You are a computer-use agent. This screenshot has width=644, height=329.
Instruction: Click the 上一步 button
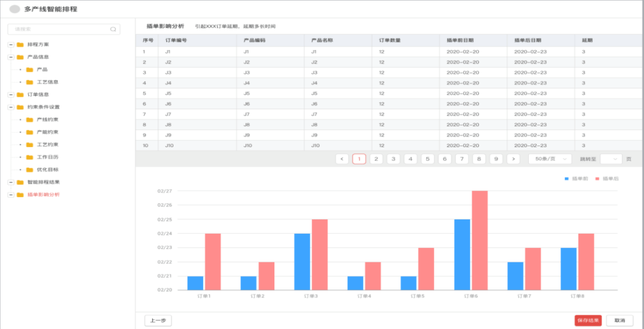158,321
